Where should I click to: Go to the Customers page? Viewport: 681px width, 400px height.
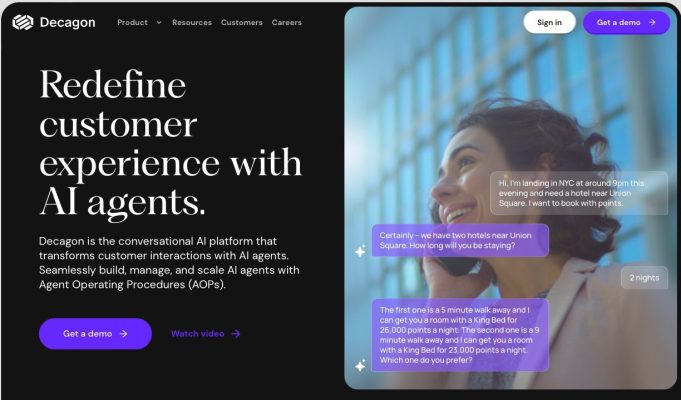pyautogui.click(x=241, y=22)
